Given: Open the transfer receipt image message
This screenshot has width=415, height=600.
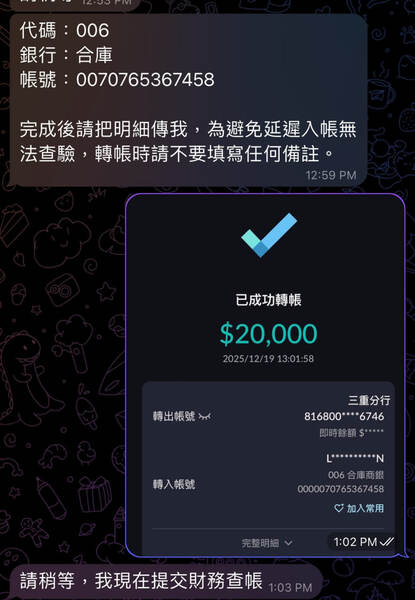Looking at the screenshot, I should (265, 375).
